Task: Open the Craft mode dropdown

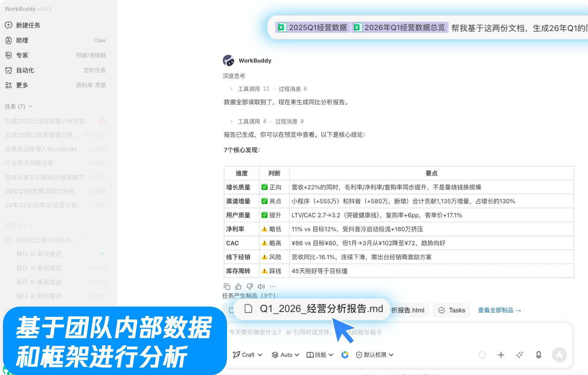Action: tap(247, 355)
